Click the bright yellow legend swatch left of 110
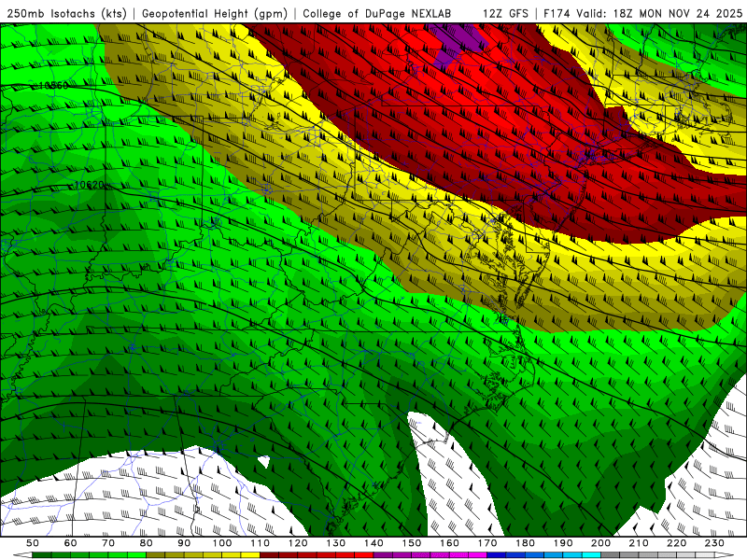Viewport: 747px width, 560px height. pos(250,555)
